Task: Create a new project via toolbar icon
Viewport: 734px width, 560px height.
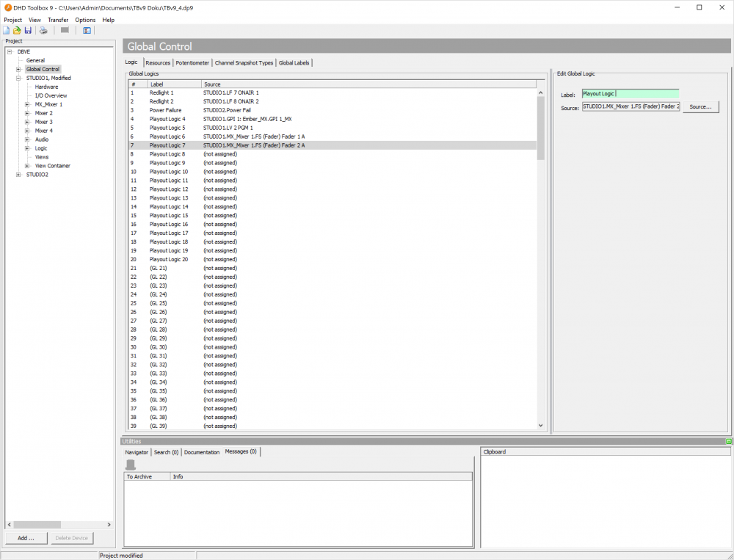Action: (x=7, y=29)
